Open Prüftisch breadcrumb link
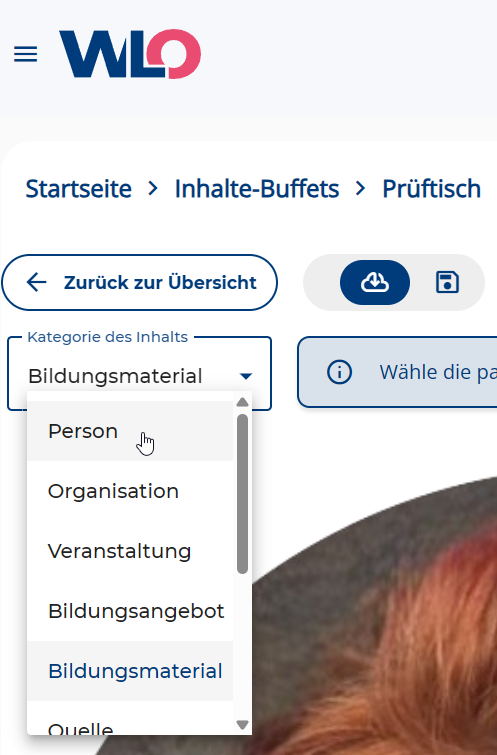 (x=432, y=188)
